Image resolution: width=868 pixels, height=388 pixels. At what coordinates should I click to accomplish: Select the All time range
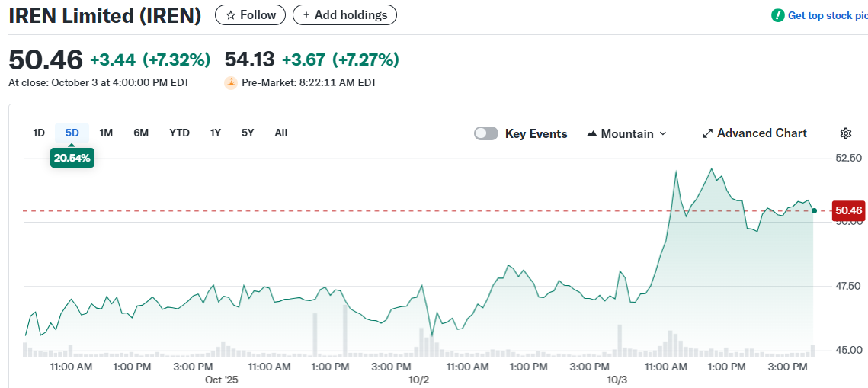(x=281, y=133)
